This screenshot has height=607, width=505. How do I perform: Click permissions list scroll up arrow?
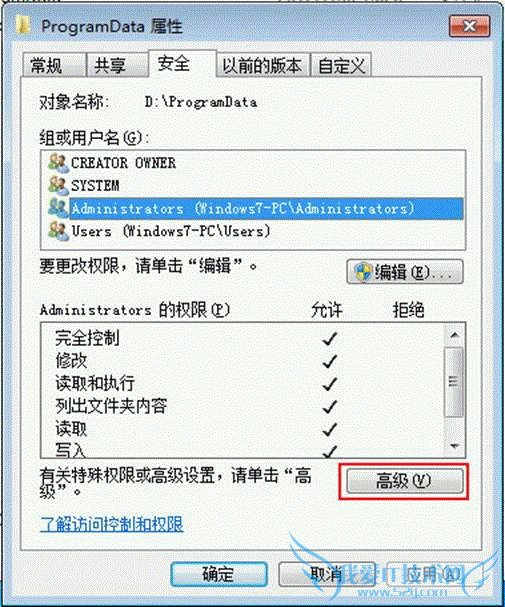coord(455,335)
